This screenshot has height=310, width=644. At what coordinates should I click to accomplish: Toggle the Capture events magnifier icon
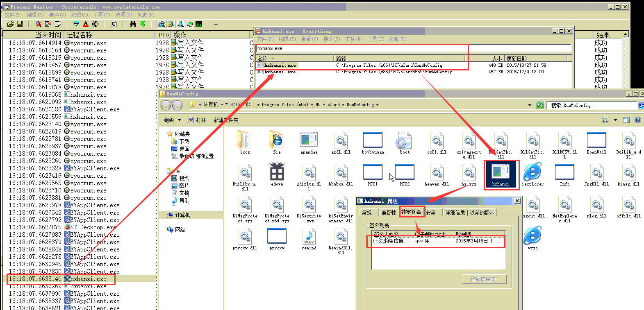[x=38, y=24]
